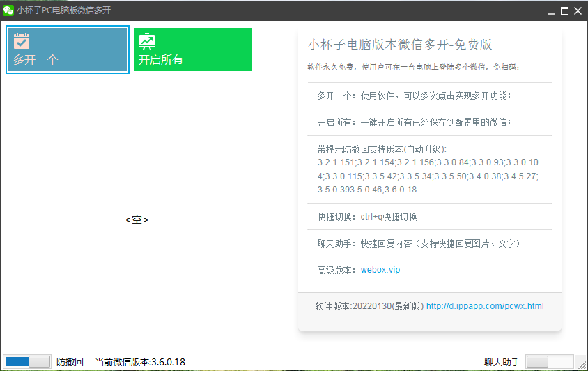Toggle the 防撤回 anti-recall switch
Image resolution: width=588 pixels, height=371 pixels.
click(28, 361)
